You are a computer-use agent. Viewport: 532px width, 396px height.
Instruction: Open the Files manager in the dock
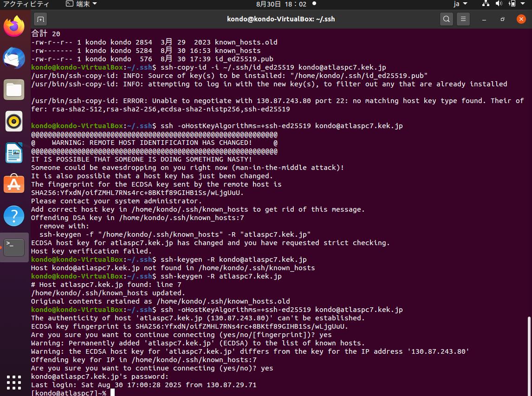tap(14, 90)
